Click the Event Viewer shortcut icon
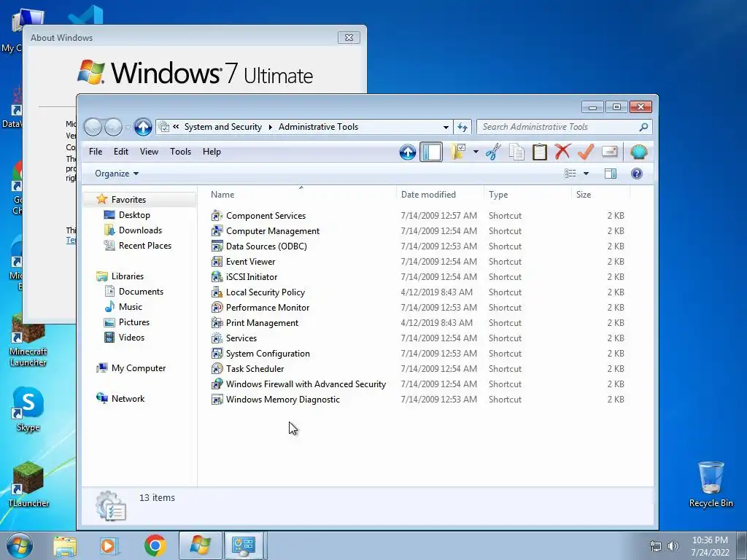 217,262
